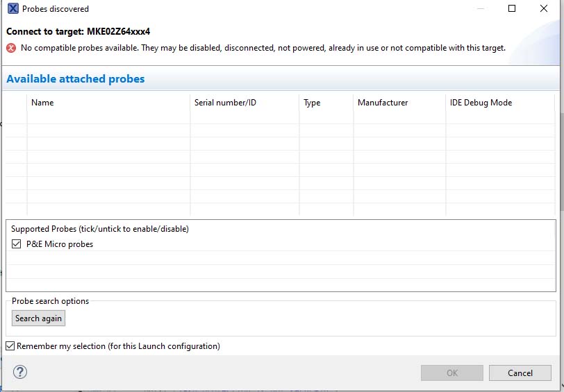Minimize the Probes discovered dialog

click(x=480, y=9)
